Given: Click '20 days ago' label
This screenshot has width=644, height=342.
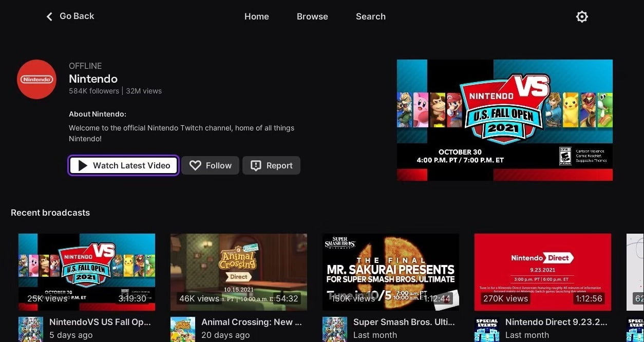Looking at the screenshot, I should 225,335.
